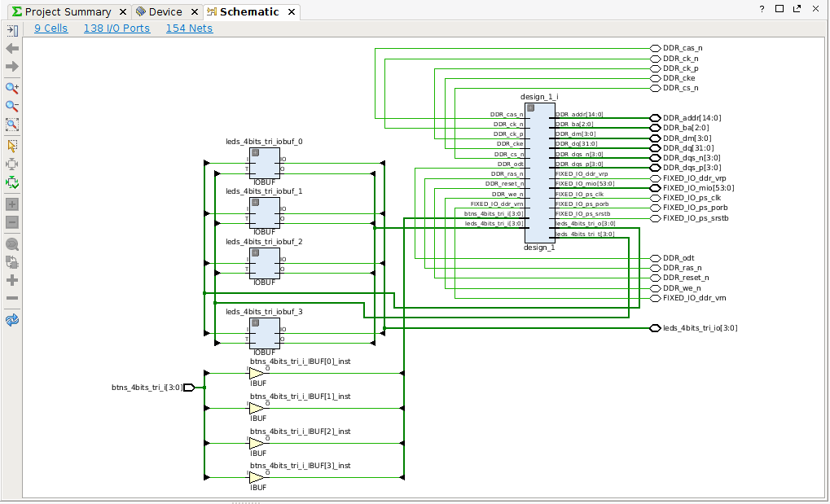The width and height of the screenshot is (830, 504).
Task: Click the top icon in the left toolbar
Action: [12, 30]
